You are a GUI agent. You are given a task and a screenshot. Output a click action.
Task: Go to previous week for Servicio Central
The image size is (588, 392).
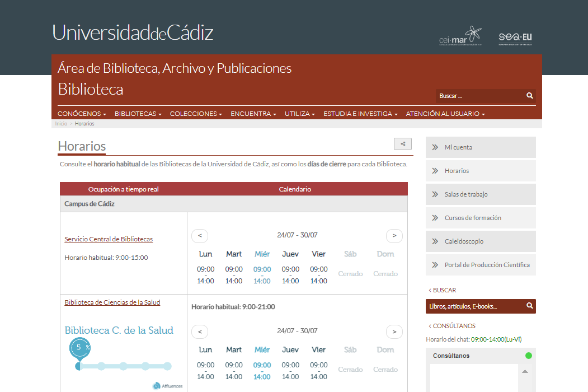point(200,236)
